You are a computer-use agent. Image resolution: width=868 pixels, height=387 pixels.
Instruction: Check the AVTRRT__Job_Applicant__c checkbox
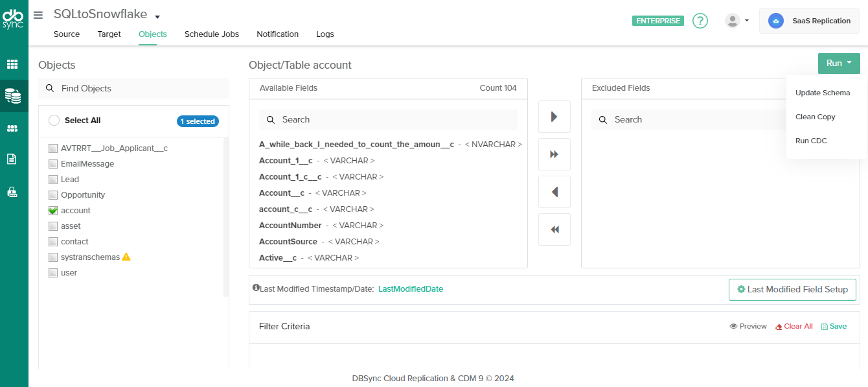pyautogui.click(x=53, y=148)
